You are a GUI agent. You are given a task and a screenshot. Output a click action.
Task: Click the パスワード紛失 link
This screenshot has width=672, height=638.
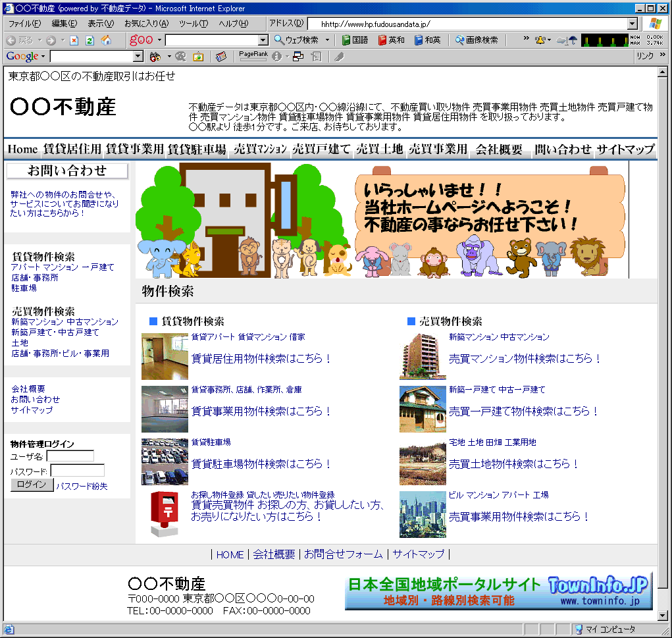(82, 486)
